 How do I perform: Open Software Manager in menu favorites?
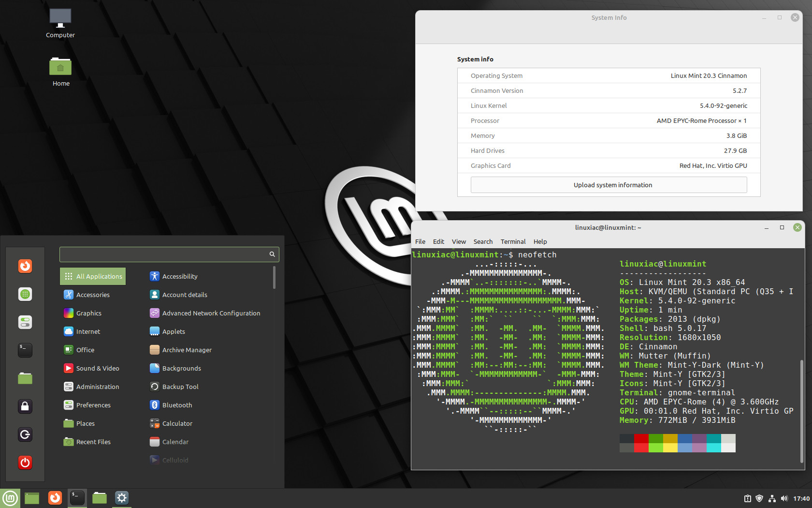(x=25, y=294)
